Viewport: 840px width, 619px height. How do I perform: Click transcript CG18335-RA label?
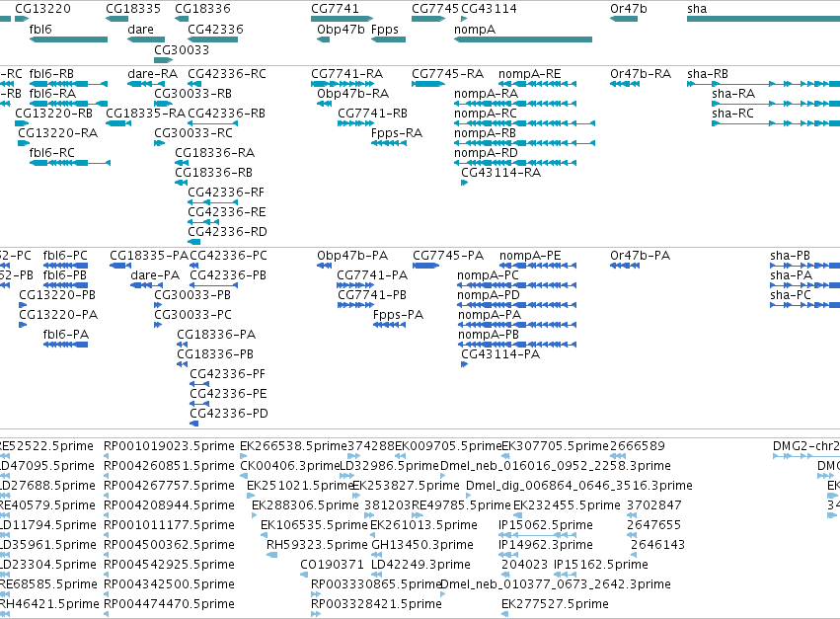[145, 114]
